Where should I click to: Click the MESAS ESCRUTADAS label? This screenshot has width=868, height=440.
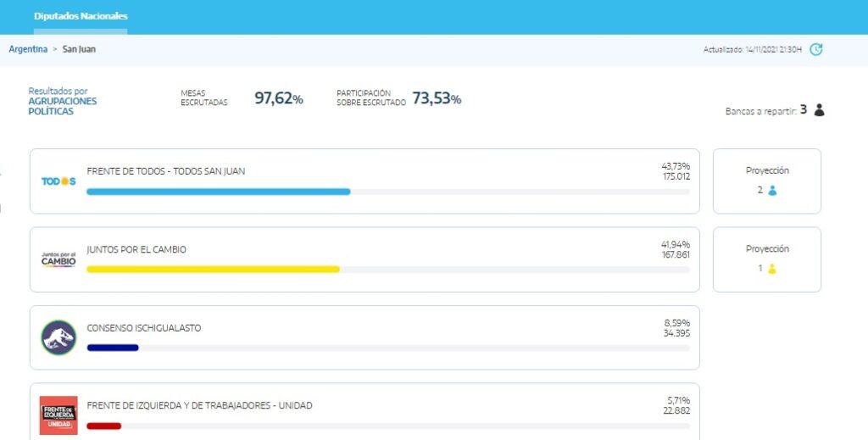[x=203, y=98]
